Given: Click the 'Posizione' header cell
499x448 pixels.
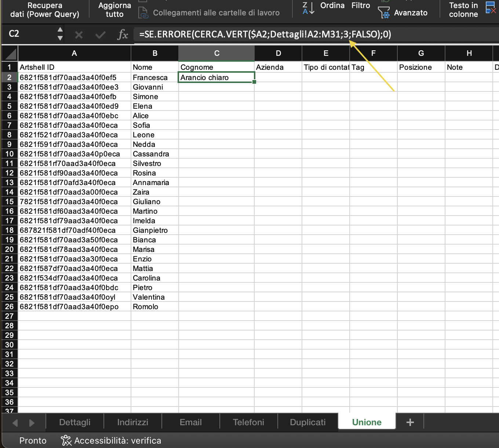Looking at the screenshot, I should [x=421, y=67].
